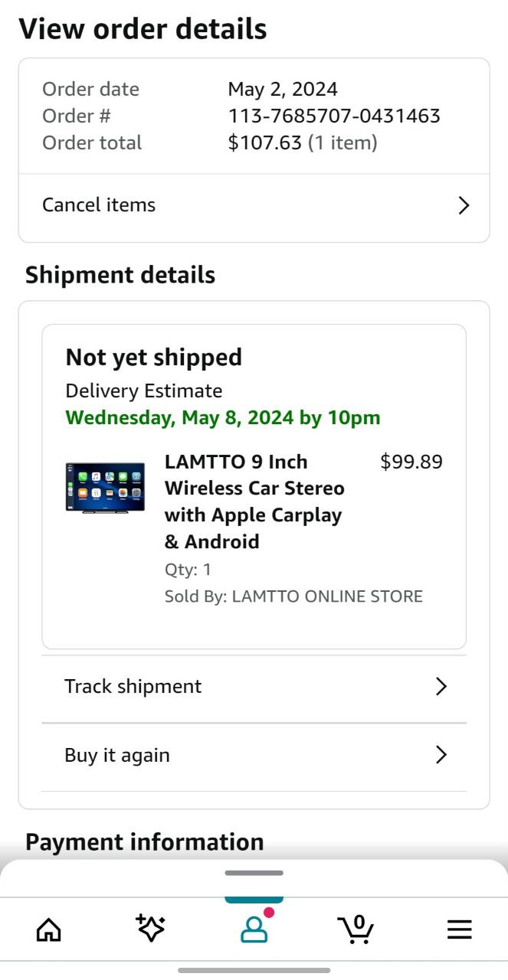Tap the account profile icon
This screenshot has height=980, width=508.
tap(254, 929)
